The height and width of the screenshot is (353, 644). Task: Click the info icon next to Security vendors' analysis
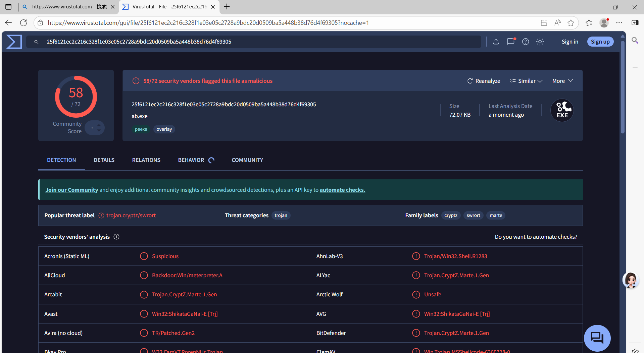[x=116, y=237]
